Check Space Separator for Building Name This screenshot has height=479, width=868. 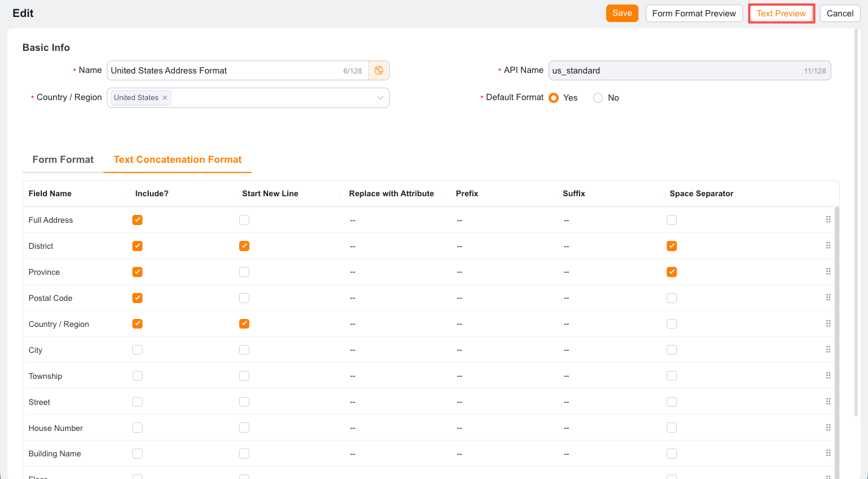pyautogui.click(x=672, y=454)
